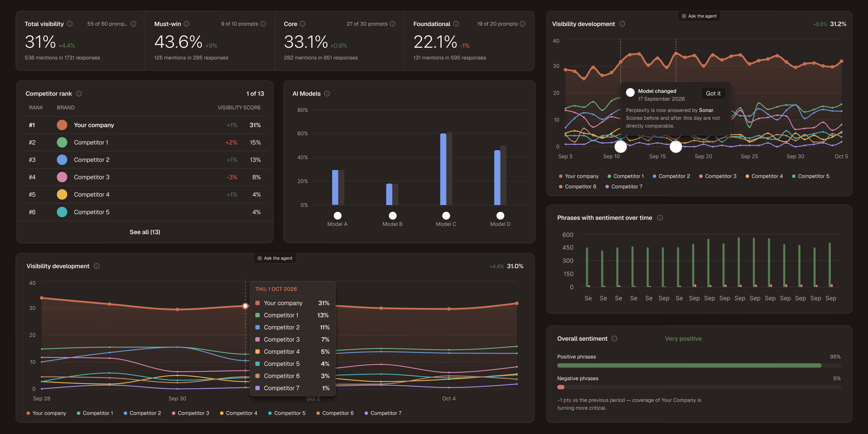Select Your company row in Competitor rank
868x434 pixels.
[145, 125]
